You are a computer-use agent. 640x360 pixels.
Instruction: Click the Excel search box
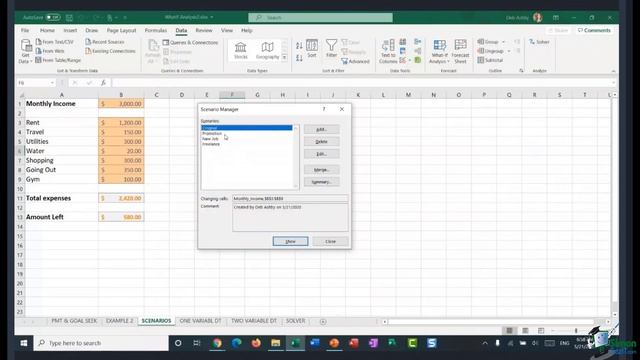click(x=320, y=18)
